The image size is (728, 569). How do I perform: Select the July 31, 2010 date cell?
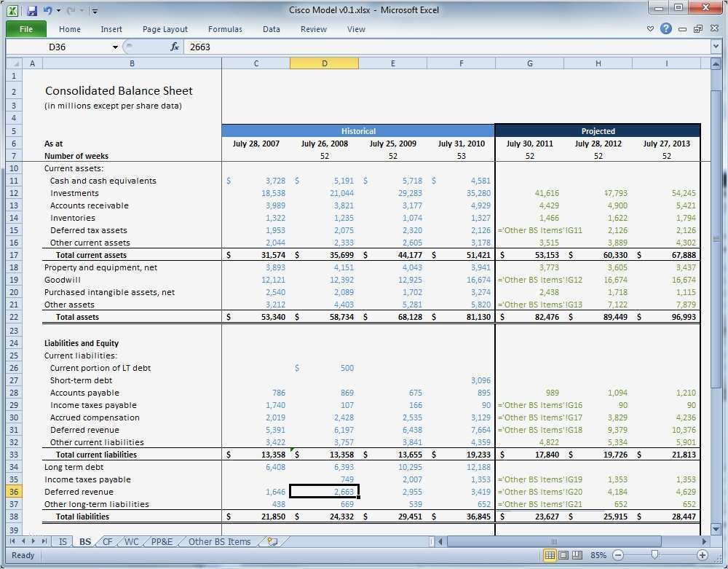point(461,144)
